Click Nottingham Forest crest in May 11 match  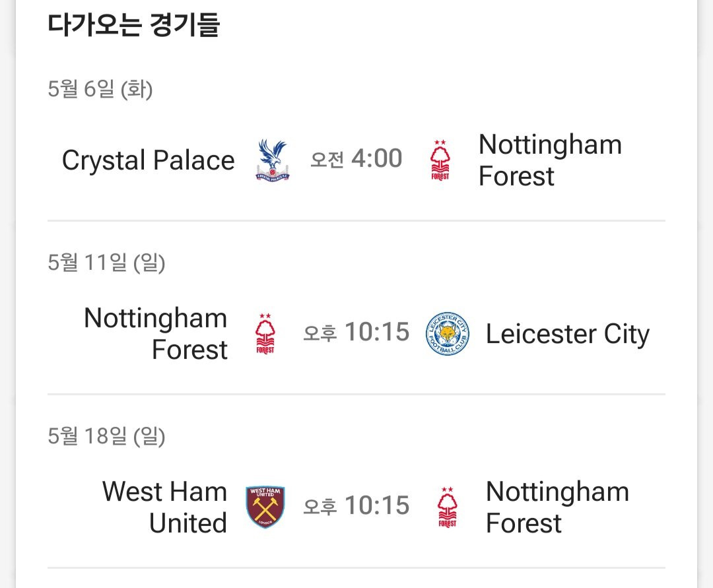(x=265, y=333)
